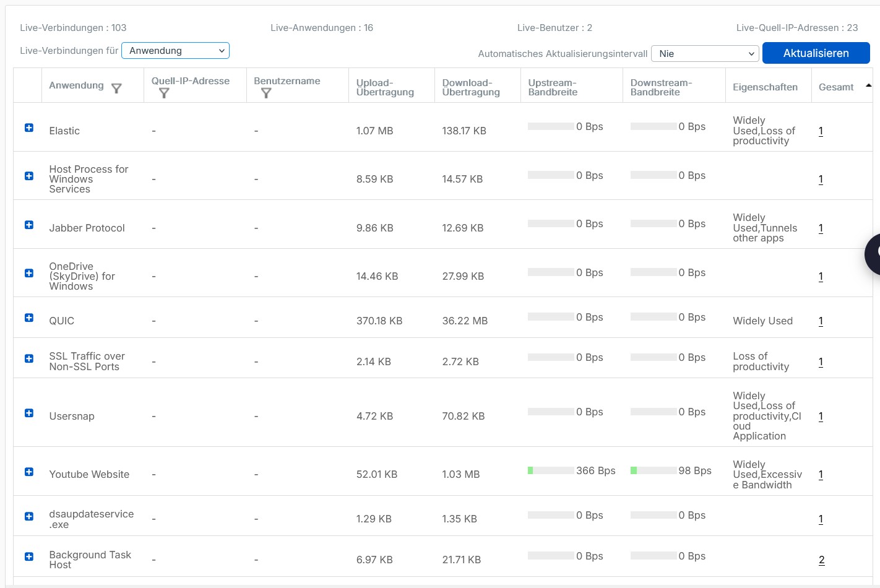Viewport: 880px width, 588px height.
Task: Click plus icon for SSL Traffic over Non-SSL Ports
Action: [x=29, y=358]
